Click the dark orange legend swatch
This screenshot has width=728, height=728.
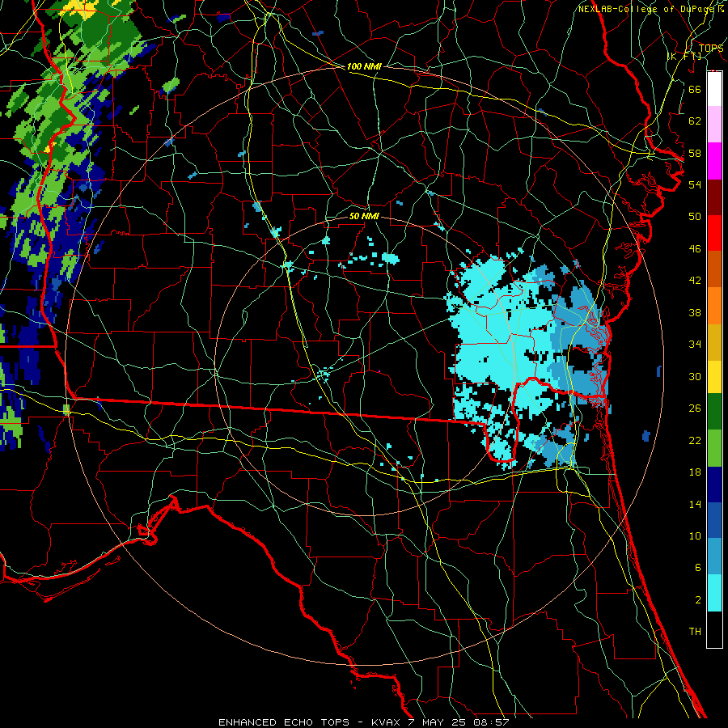714,269
